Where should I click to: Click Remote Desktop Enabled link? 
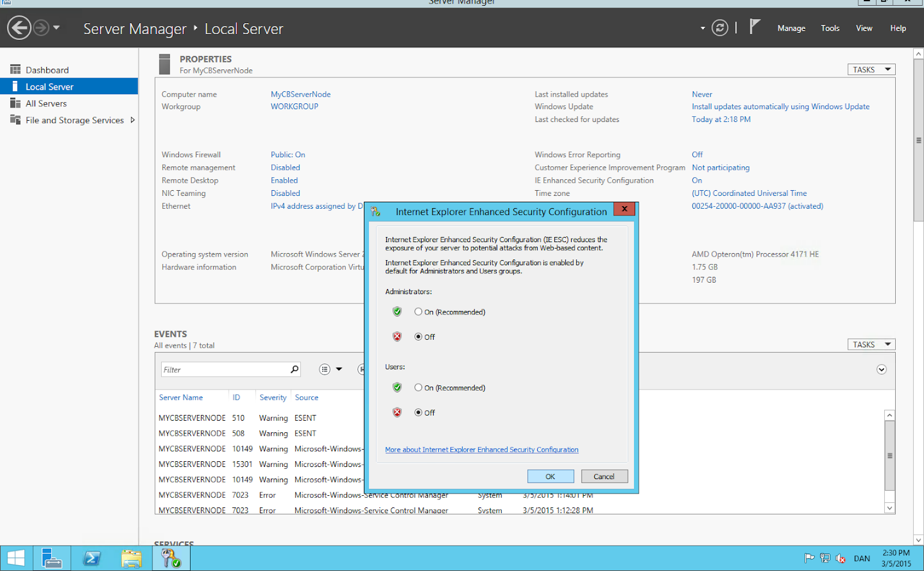coord(284,180)
